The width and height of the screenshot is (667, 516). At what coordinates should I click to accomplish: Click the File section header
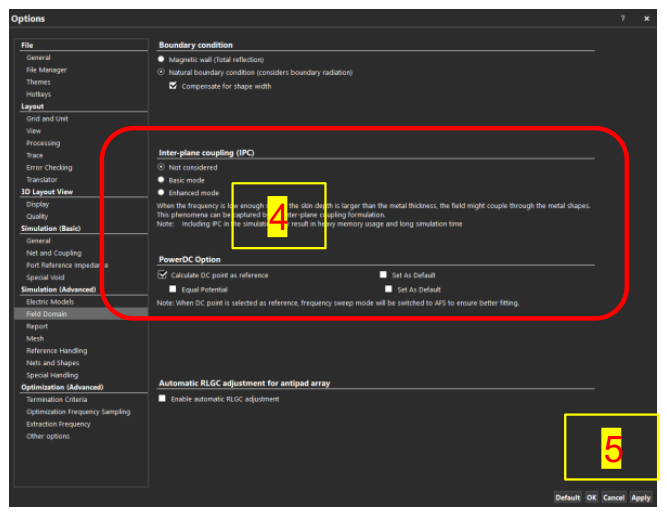point(27,45)
